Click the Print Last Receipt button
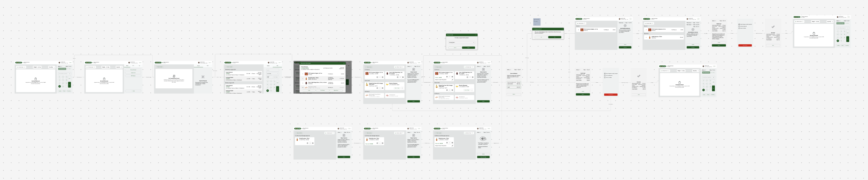 coord(133,70)
